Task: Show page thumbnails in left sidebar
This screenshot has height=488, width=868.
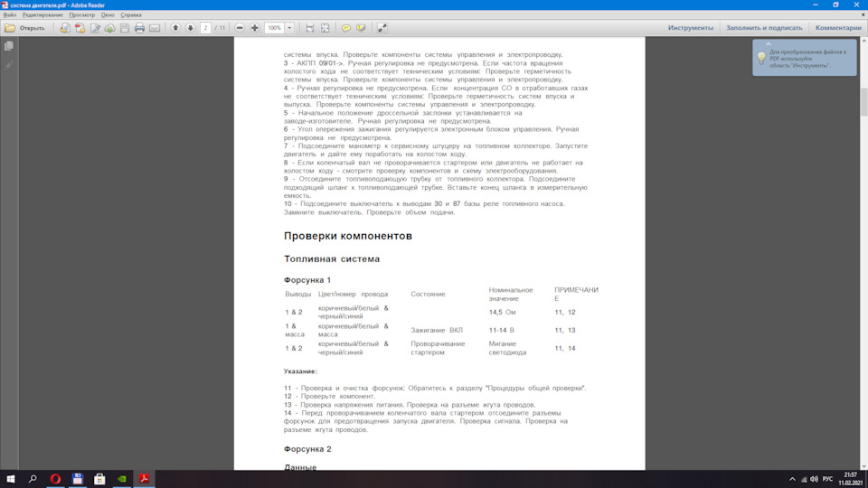Action: coord(9,46)
